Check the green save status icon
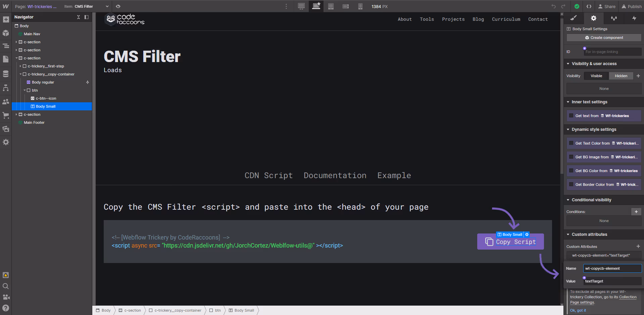 (x=577, y=6)
